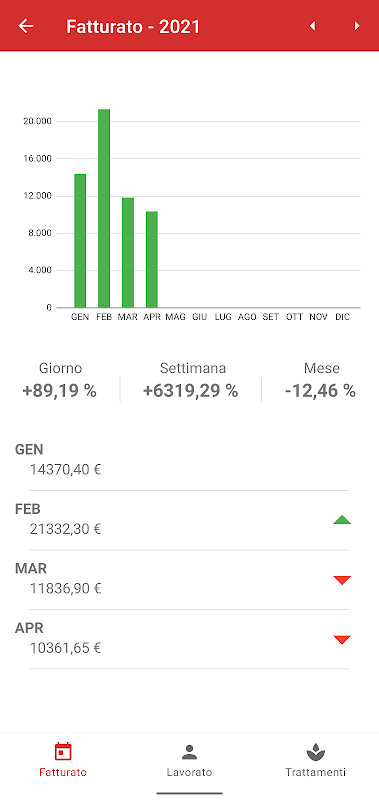Switch to the Trattamenti tab

pos(316,759)
